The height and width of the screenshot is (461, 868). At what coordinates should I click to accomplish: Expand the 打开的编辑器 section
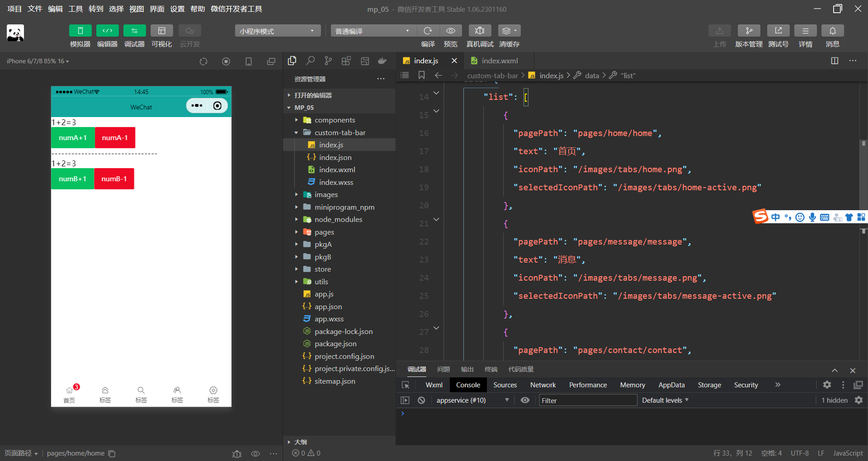[x=339, y=95]
